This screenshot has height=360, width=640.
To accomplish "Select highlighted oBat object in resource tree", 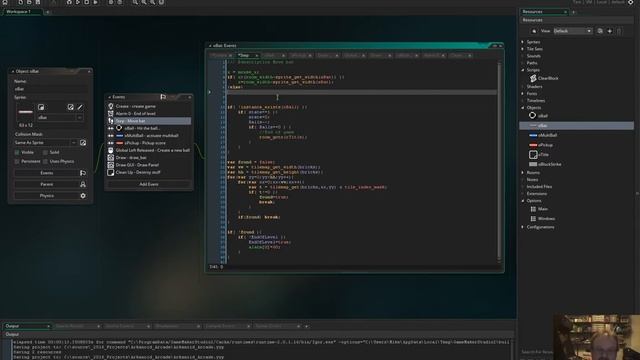I will pos(576,126).
